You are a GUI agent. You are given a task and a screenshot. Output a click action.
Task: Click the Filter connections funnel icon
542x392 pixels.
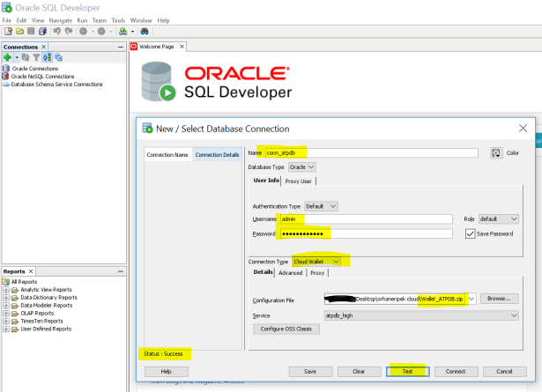point(36,57)
